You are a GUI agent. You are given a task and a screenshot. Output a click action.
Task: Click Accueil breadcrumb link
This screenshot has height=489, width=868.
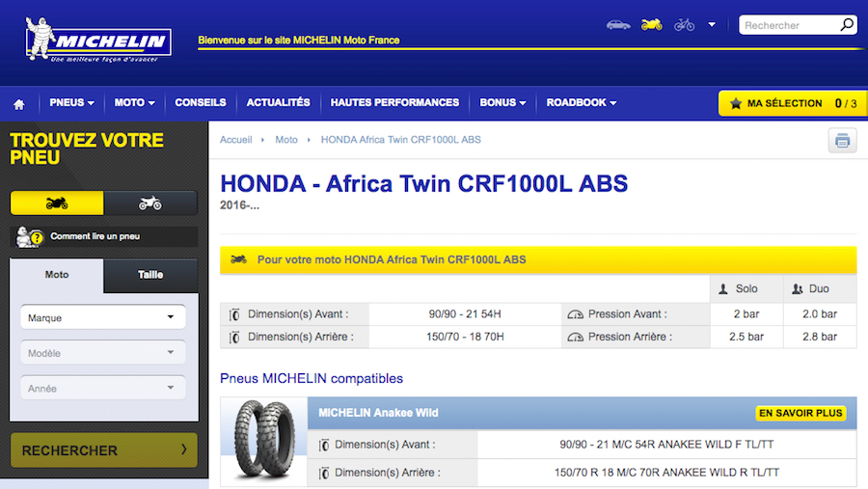click(236, 140)
